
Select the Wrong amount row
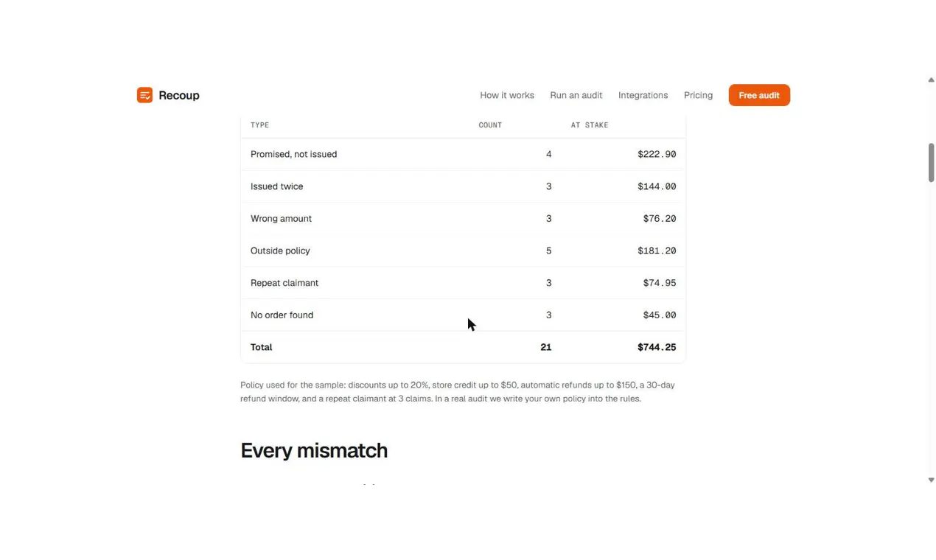point(463,219)
